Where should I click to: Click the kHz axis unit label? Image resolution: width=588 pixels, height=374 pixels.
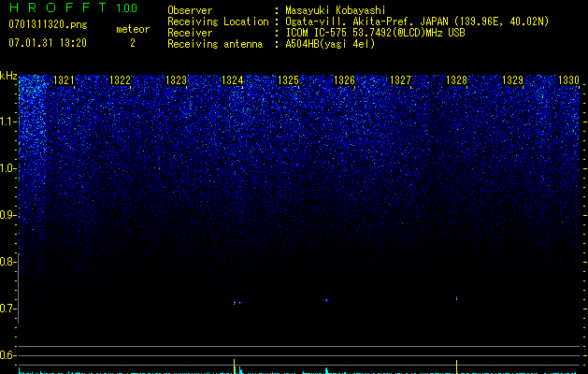[x=8, y=76]
